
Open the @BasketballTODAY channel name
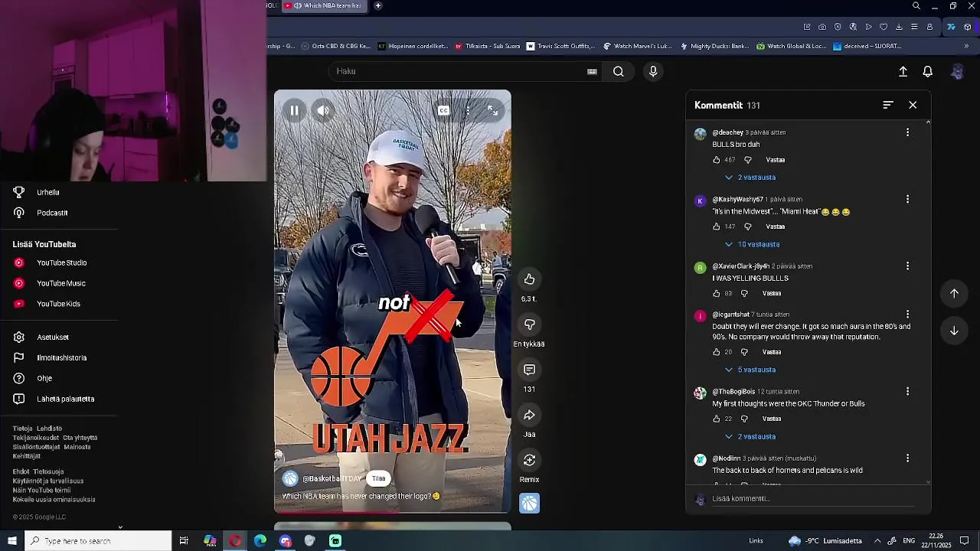point(332,479)
